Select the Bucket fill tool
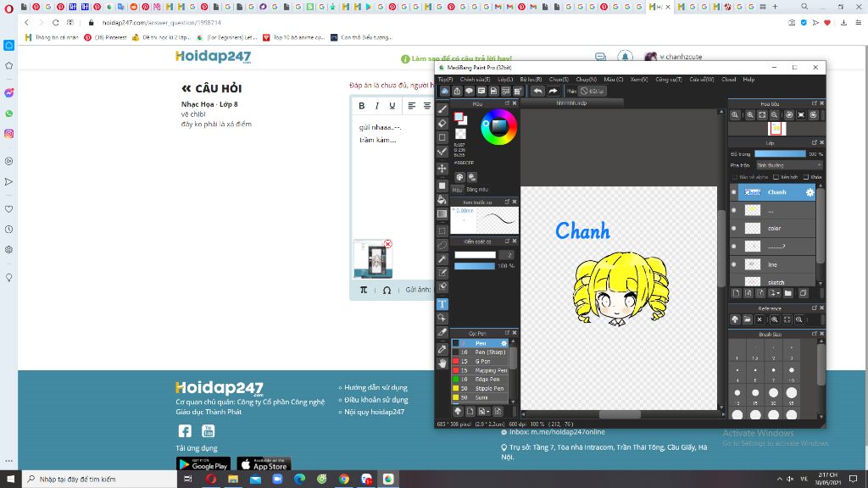This screenshot has height=488, width=868. click(x=442, y=199)
